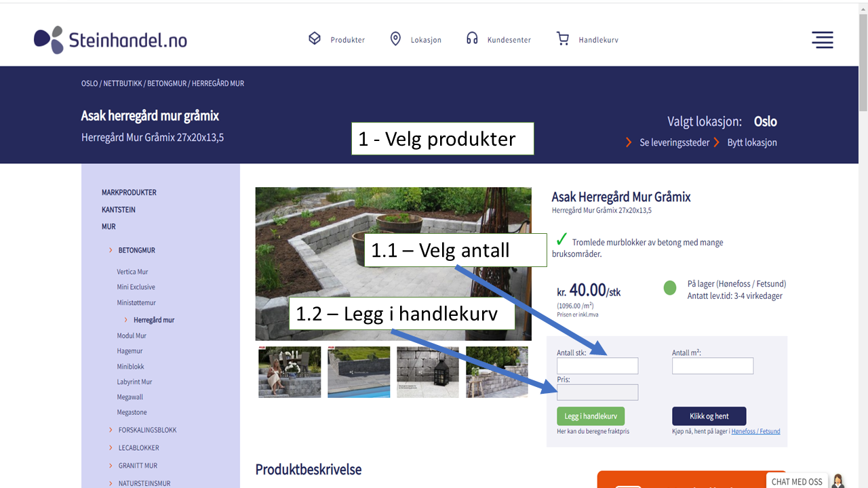Viewport: 868px width, 488px height.
Task: Expand the GRANITT MUR chevron
Action: 111,466
